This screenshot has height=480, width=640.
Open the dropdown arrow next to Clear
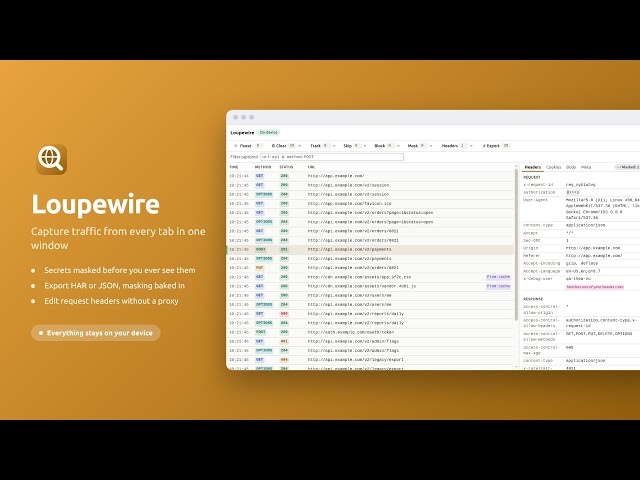pyautogui.click(x=300, y=146)
